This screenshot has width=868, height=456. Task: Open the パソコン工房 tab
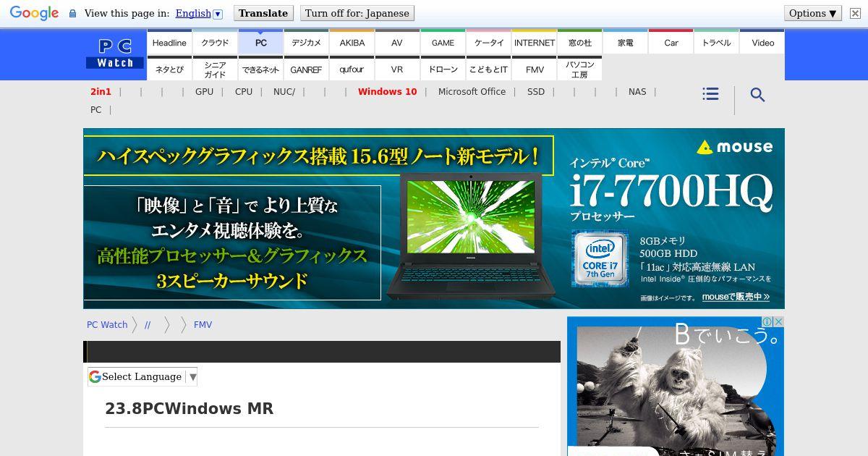(579, 69)
